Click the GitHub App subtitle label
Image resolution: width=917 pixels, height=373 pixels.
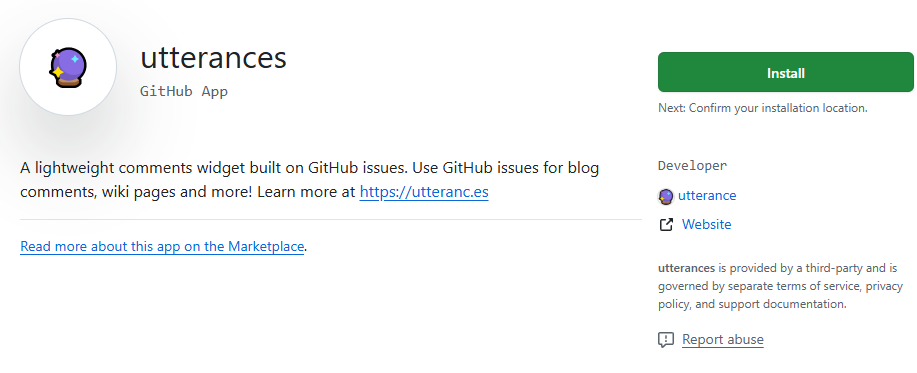pos(184,91)
